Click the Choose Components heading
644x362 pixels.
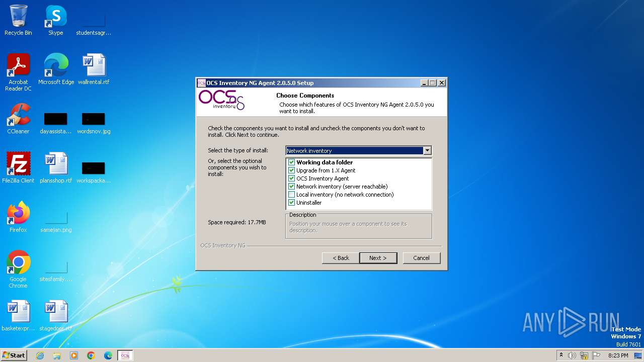click(305, 96)
